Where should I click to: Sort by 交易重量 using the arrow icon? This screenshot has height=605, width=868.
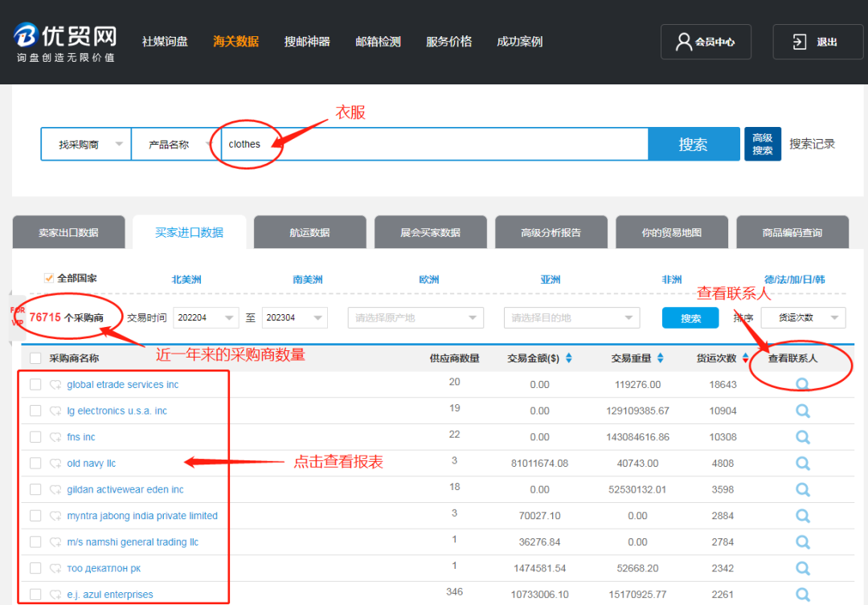pos(660,358)
